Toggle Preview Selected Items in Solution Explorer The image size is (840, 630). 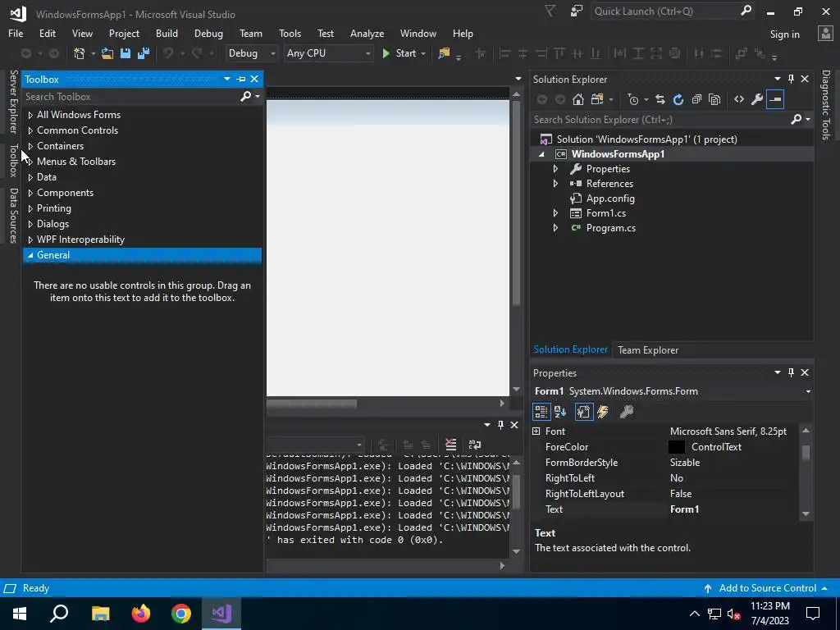pos(775,99)
